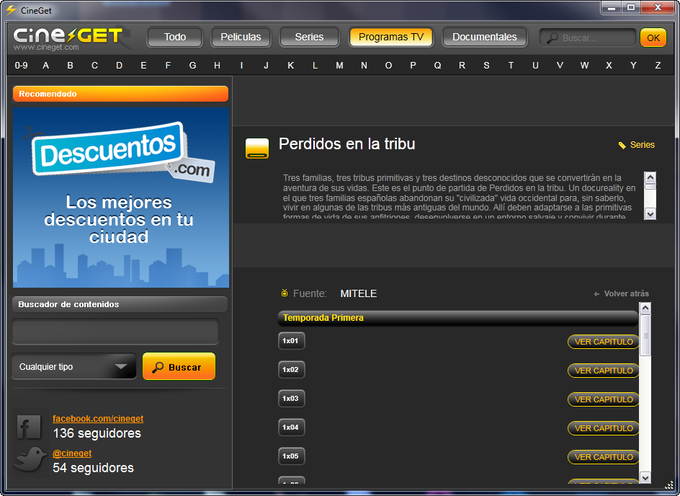The width and height of the screenshot is (680, 496).
Task: Click the Facebook icon
Action: [x=29, y=427]
